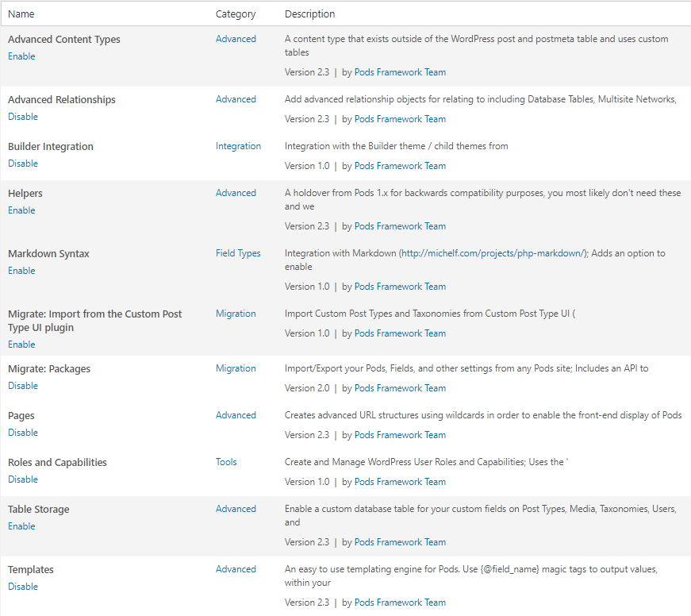Enable Markdown Syntax component

click(21, 271)
